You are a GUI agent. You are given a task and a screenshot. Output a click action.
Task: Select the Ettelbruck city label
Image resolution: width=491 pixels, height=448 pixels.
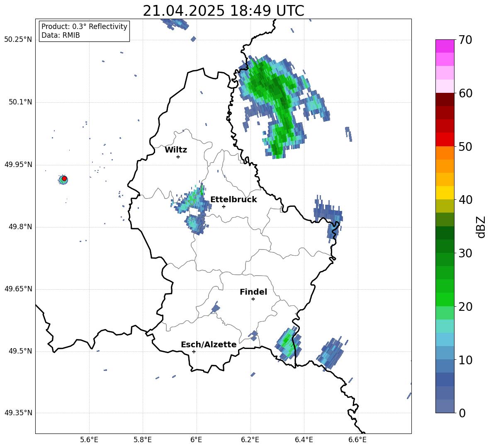pos(233,200)
